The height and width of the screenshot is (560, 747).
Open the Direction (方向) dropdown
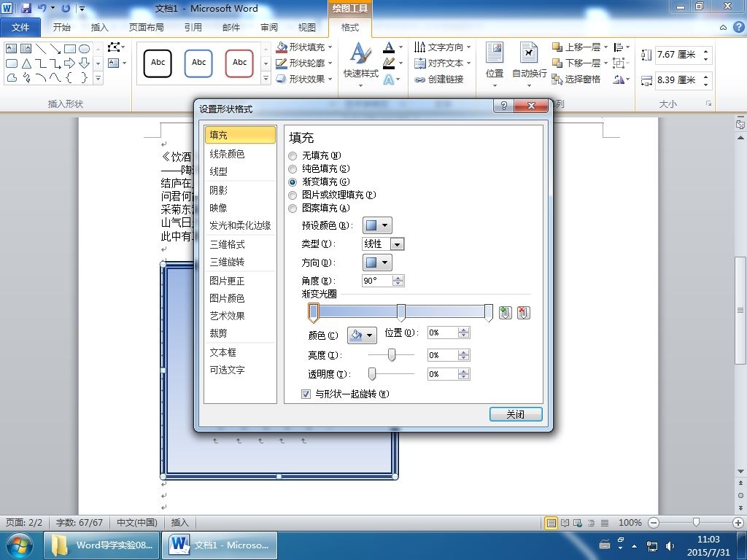click(377, 262)
